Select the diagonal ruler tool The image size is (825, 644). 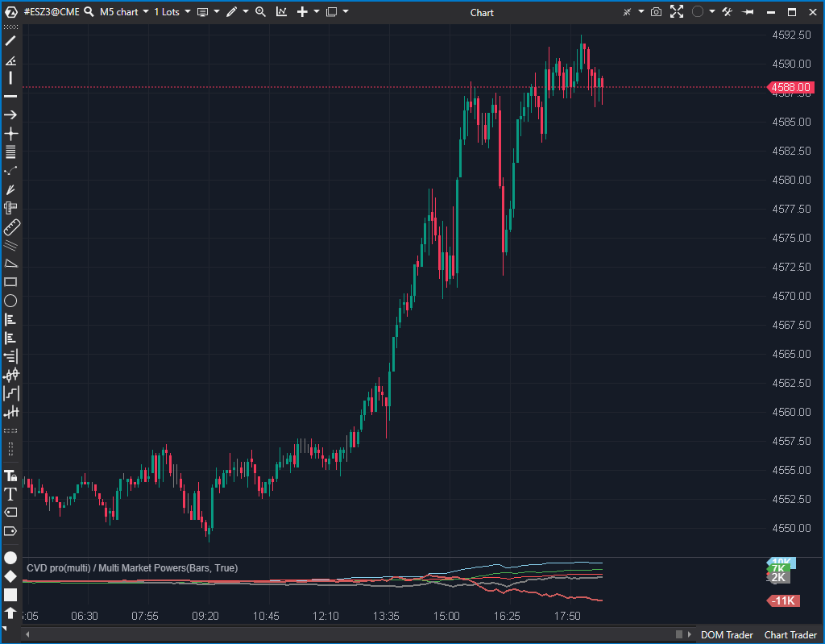11,227
